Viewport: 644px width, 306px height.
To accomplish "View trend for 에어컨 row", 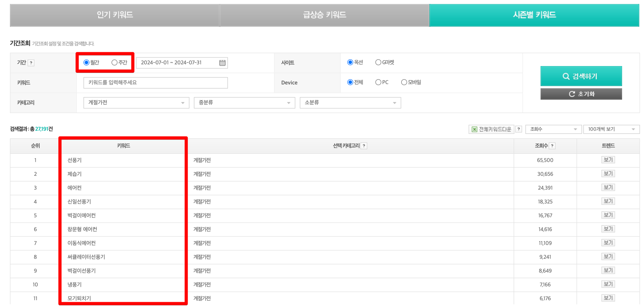I will [x=608, y=188].
